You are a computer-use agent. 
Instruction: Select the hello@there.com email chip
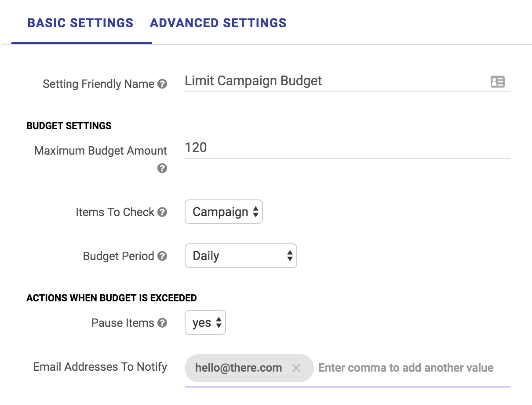point(239,368)
